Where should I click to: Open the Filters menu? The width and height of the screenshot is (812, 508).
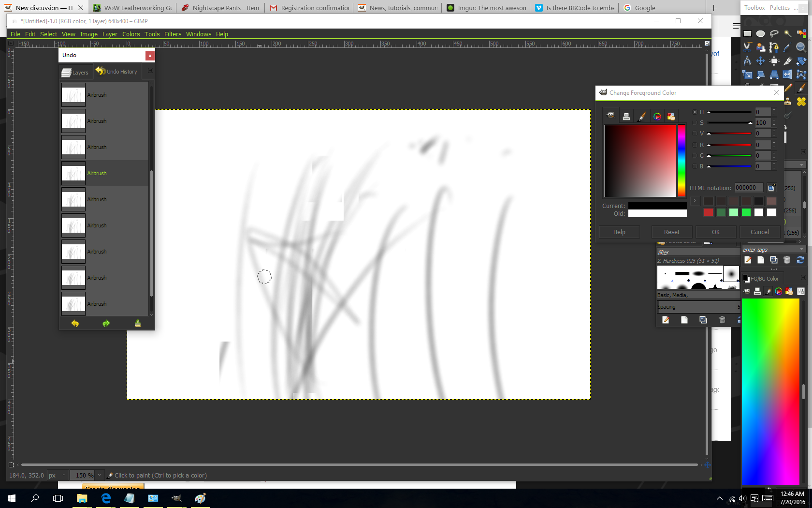click(x=173, y=34)
